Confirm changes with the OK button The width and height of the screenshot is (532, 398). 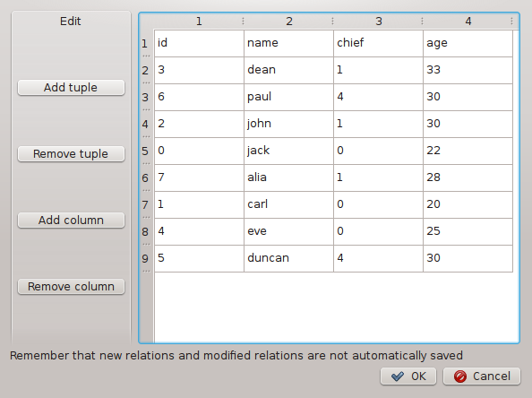(408, 376)
